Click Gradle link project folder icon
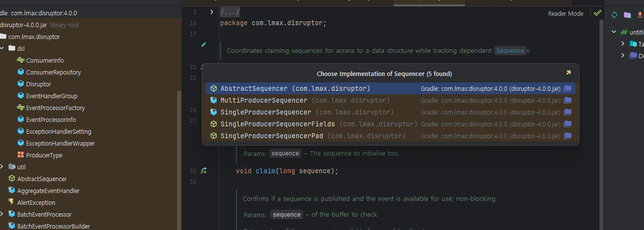This screenshot has height=230, width=644. 627,15
